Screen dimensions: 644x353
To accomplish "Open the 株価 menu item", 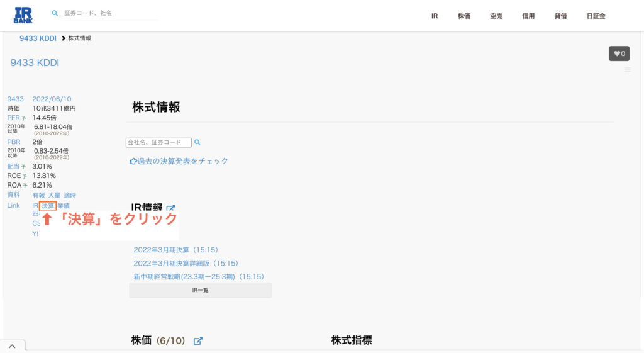I will pos(464,16).
